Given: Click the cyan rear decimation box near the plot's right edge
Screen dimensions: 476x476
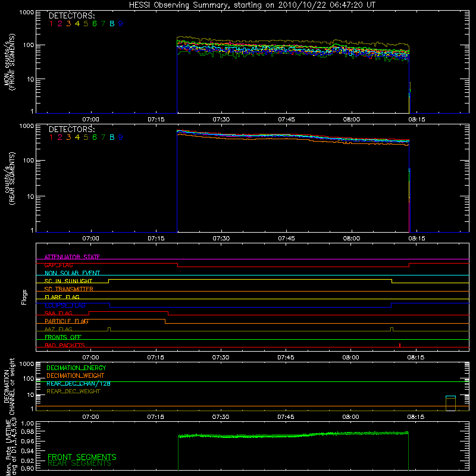Looking at the screenshot, I should (450, 397).
